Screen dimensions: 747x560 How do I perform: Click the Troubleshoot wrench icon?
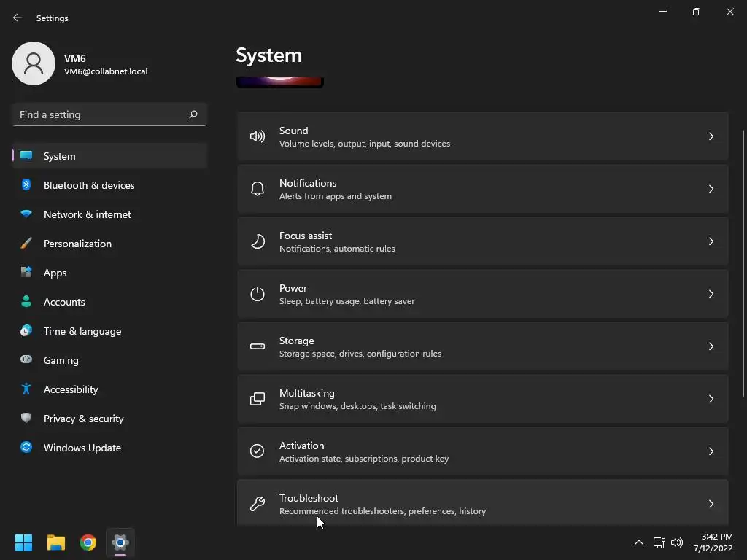[x=258, y=504]
